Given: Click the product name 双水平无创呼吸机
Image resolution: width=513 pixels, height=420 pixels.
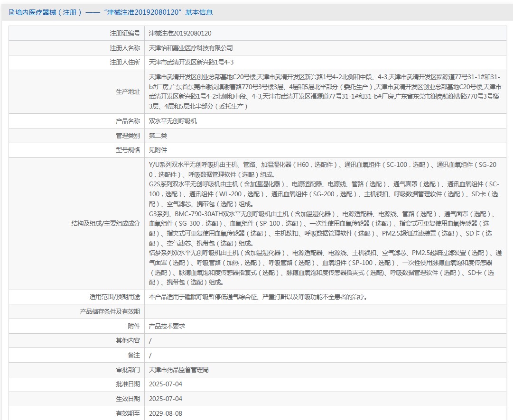Looking at the screenshot, I should 173,121.
